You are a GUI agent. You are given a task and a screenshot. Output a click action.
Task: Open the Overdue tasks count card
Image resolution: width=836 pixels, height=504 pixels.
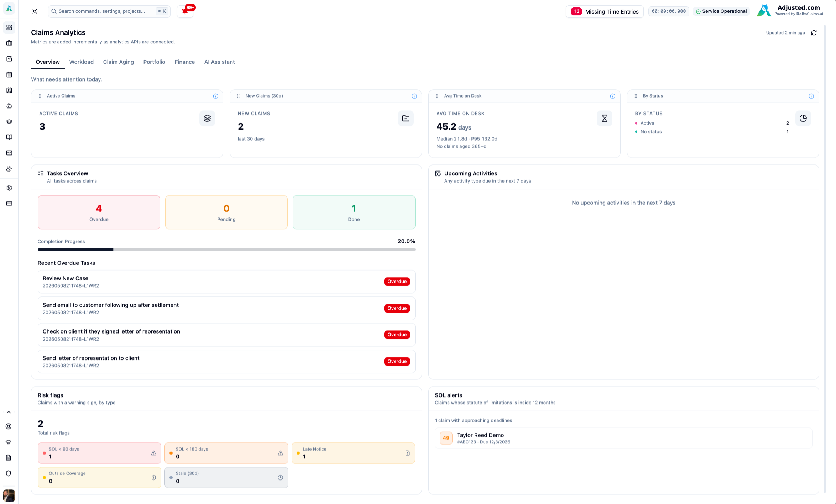[99, 212]
